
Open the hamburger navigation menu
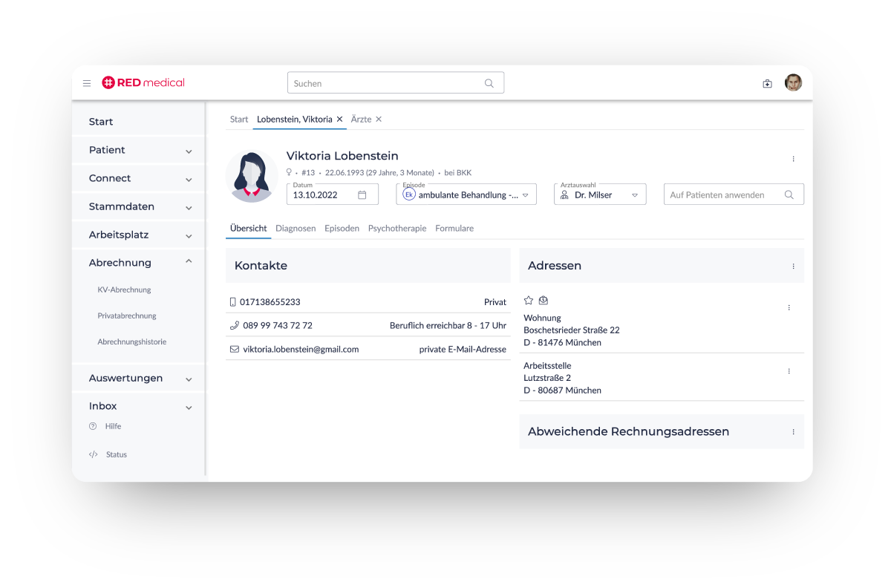click(87, 83)
